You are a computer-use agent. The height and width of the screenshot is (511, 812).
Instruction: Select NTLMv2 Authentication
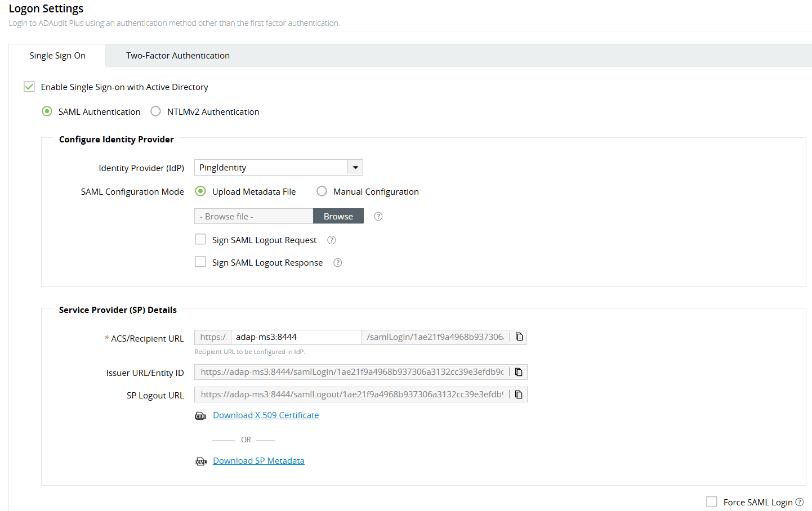(x=155, y=111)
